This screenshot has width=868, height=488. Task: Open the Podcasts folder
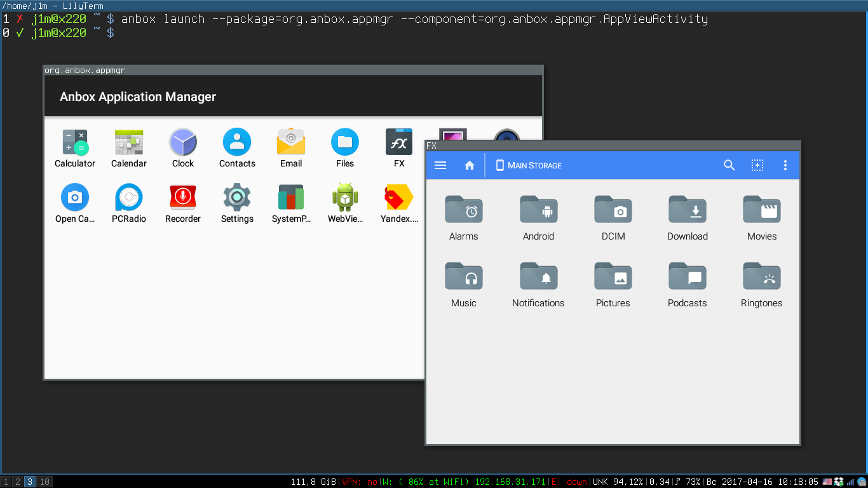688,285
